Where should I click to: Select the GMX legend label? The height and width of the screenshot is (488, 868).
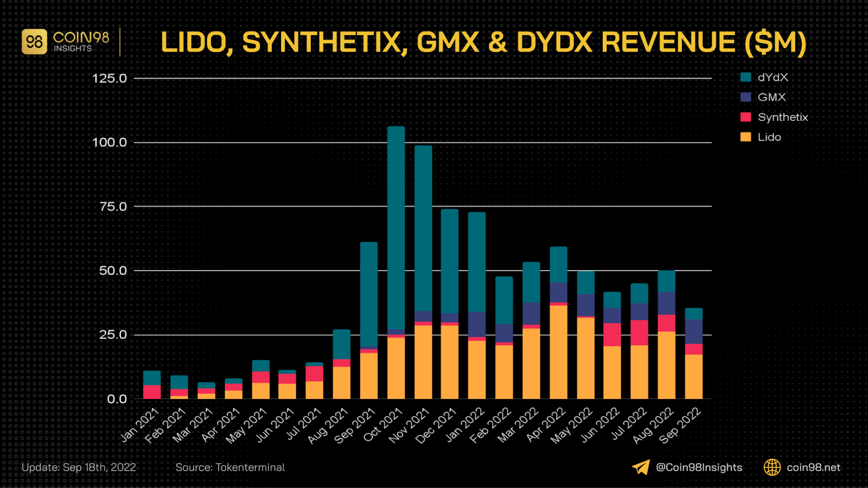tap(772, 97)
